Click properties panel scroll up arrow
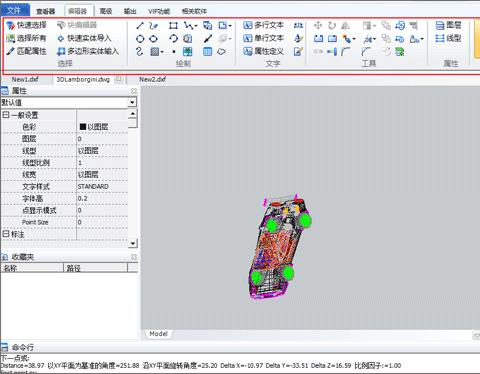Viewport: 480px width, 374px height. click(x=133, y=114)
